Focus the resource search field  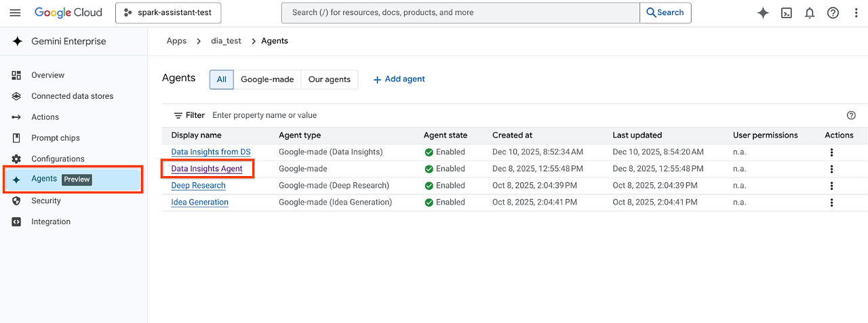coord(460,12)
